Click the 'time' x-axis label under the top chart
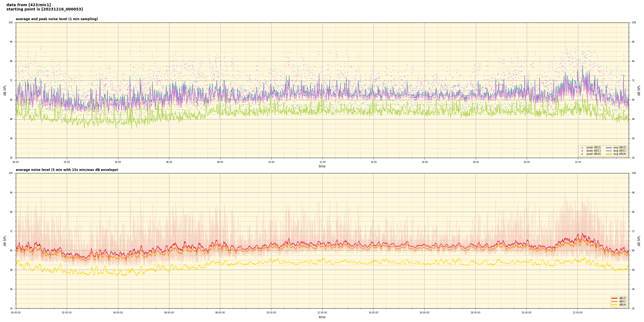The image size is (644, 322). 322,166
